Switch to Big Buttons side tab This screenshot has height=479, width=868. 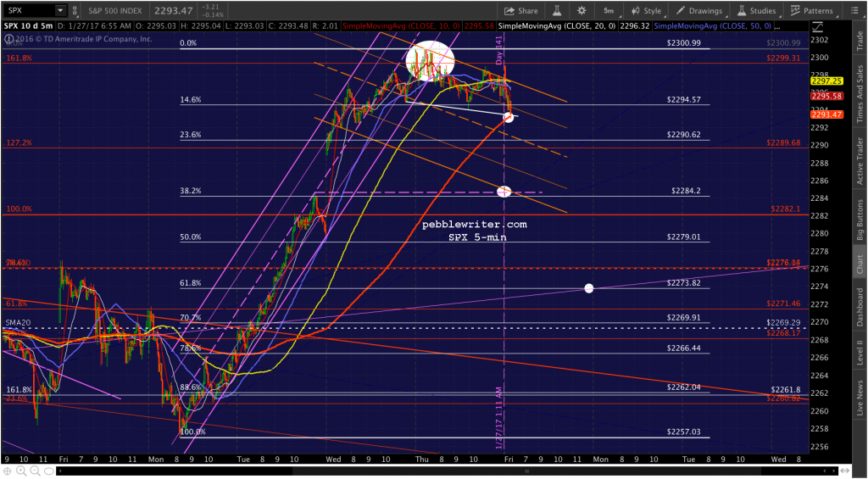(x=861, y=218)
